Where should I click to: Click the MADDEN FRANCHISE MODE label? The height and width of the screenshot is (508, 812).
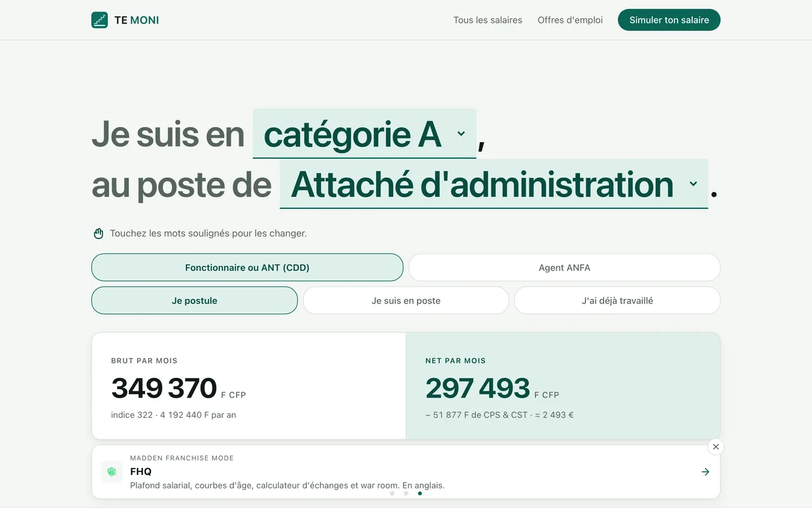182,458
